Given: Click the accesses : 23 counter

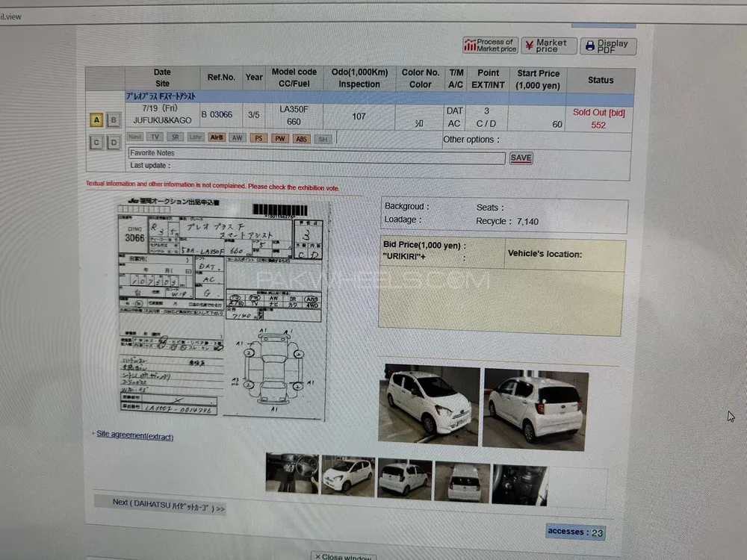Looking at the screenshot, I should pyautogui.click(x=575, y=532).
